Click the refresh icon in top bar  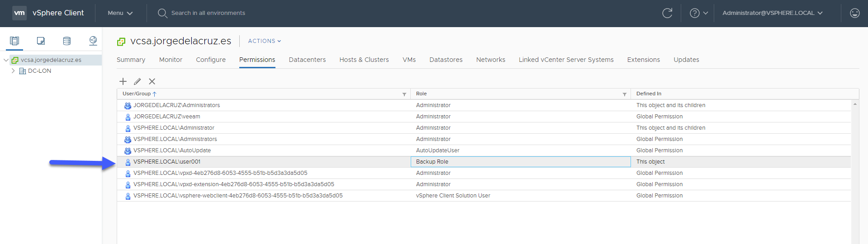click(667, 13)
